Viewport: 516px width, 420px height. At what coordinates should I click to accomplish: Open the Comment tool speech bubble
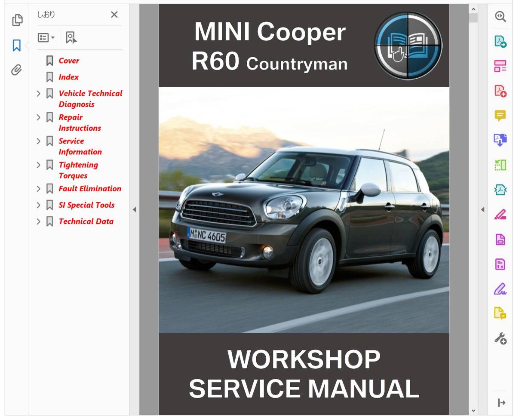tap(500, 115)
